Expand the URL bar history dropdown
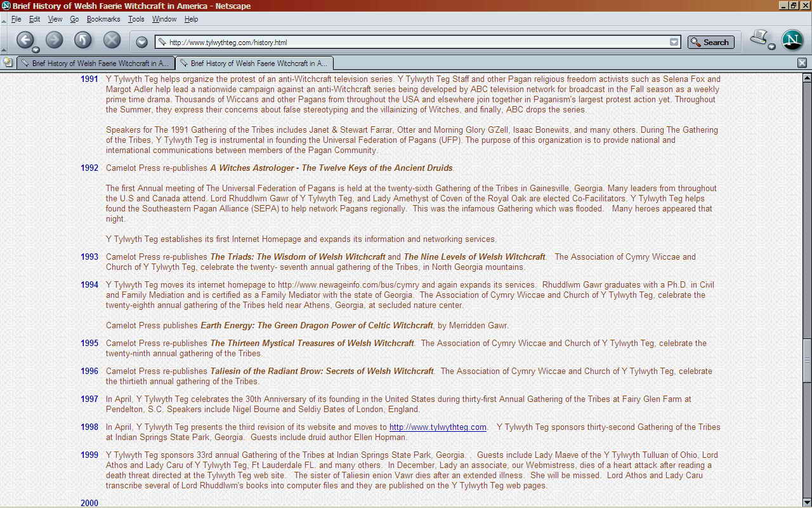812x508 pixels. (x=674, y=43)
